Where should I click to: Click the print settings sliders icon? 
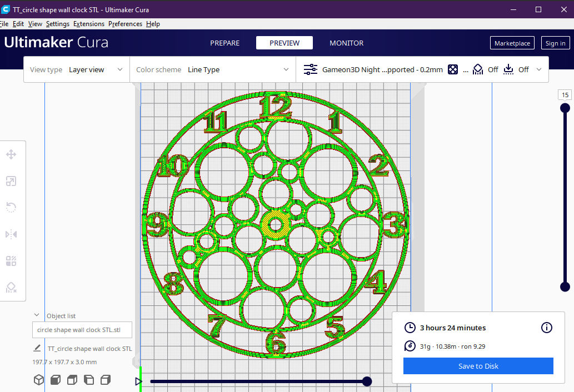(311, 69)
